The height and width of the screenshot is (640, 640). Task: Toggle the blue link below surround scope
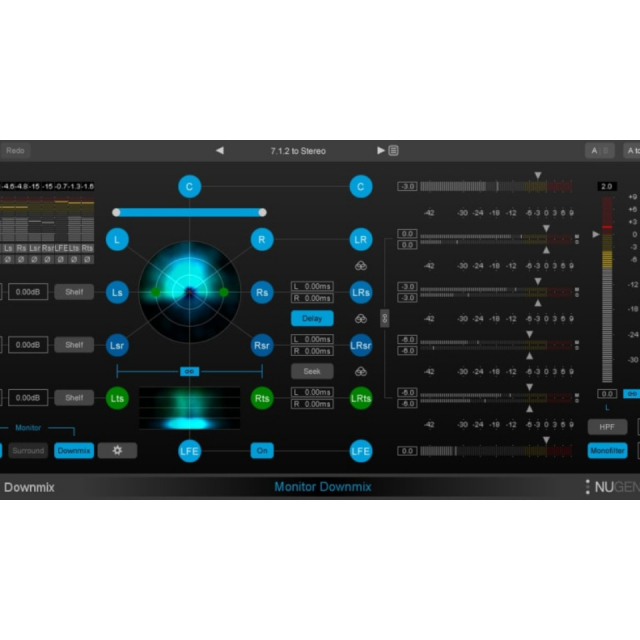(189, 371)
